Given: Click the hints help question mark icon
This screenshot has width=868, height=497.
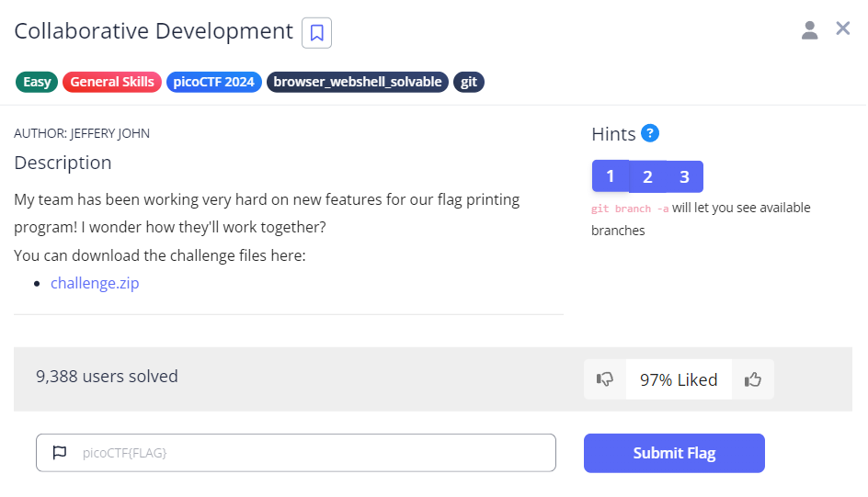Looking at the screenshot, I should (650, 133).
